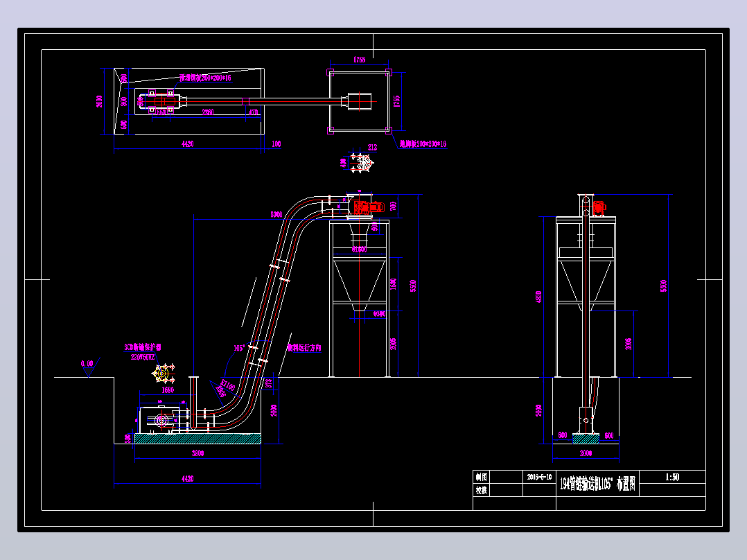
Task: Click the 100 dimension in plan view
Action: [276, 144]
